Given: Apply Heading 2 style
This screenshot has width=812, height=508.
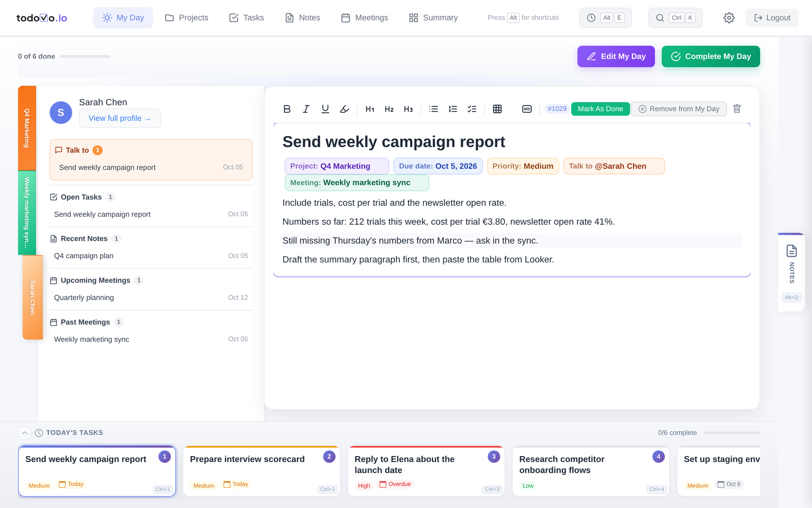Looking at the screenshot, I should 389,109.
